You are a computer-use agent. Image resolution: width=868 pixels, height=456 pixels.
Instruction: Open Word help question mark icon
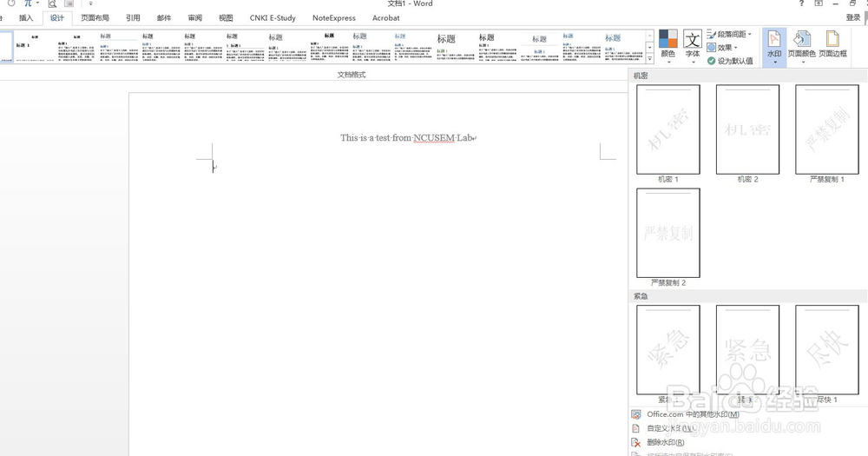point(801,3)
